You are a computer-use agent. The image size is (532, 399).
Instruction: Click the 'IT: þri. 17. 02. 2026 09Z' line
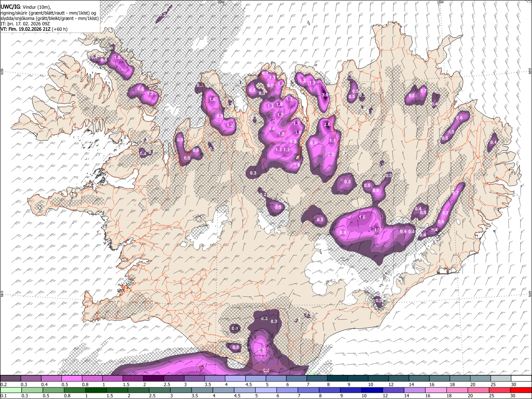25,24
